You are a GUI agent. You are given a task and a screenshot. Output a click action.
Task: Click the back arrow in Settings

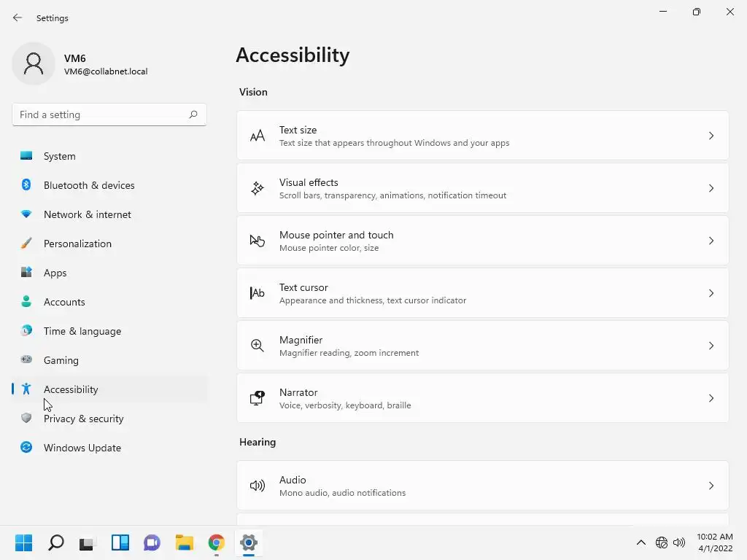(18, 17)
